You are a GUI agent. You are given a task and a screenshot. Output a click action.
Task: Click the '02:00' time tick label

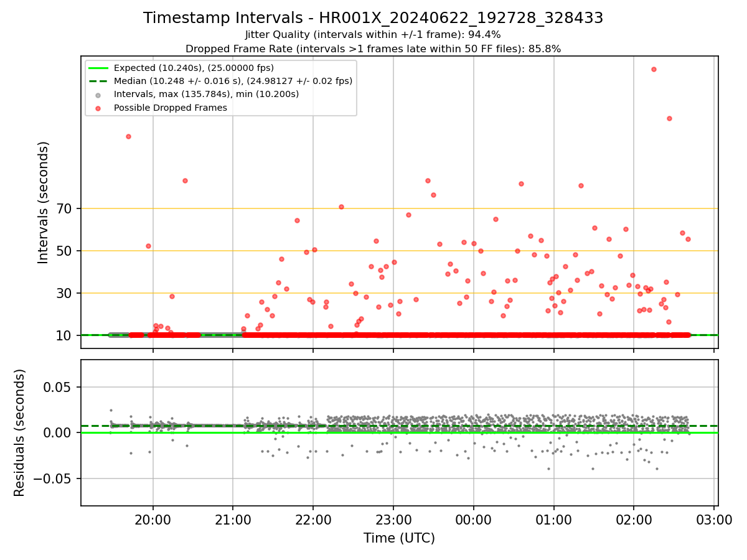tap(634, 520)
